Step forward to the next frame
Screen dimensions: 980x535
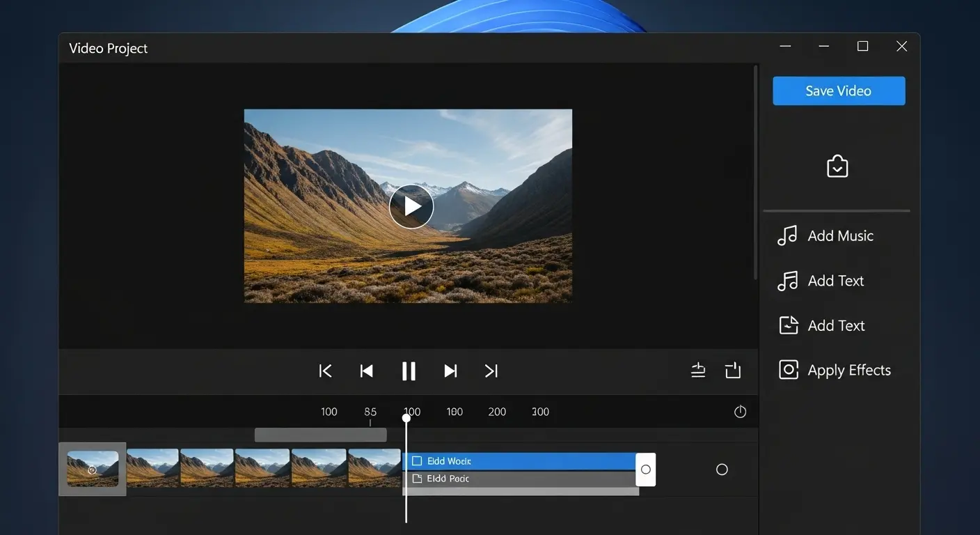coord(450,371)
